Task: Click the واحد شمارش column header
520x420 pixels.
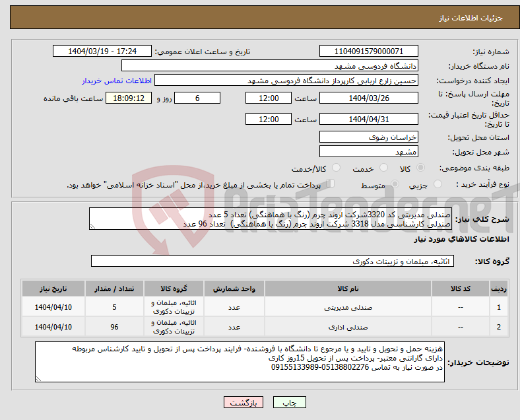Action: 234,289
